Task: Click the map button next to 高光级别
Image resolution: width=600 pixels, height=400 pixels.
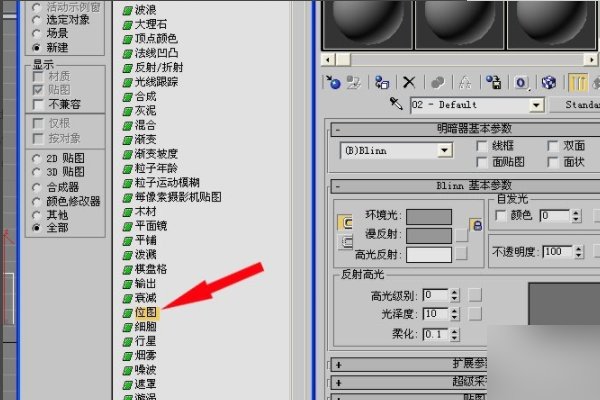Action: click(475, 295)
